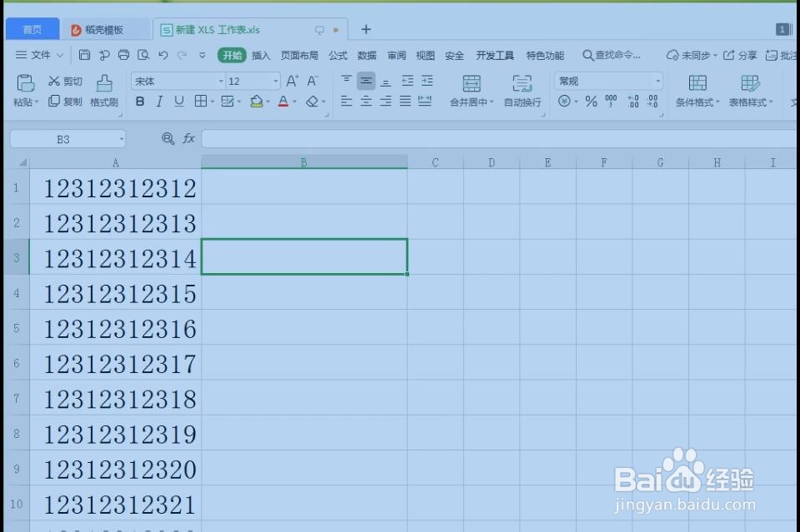Expand the number format dropdown showing 常规
This screenshot has height=532, width=800.
coord(657,81)
